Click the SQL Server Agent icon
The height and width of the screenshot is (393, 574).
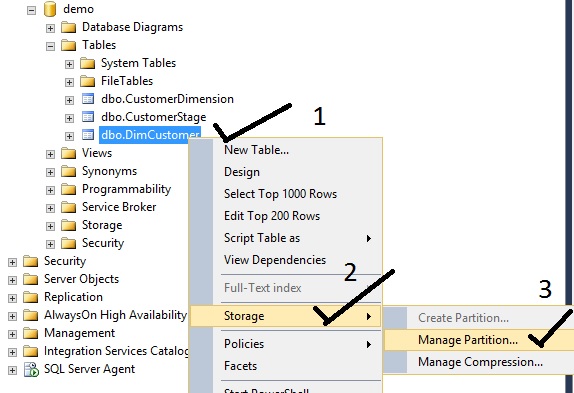click(x=31, y=369)
